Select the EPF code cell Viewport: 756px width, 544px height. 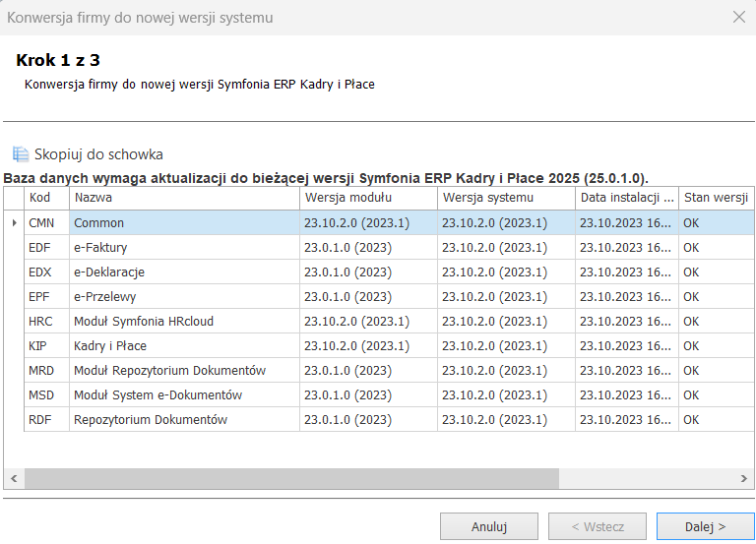click(x=47, y=296)
